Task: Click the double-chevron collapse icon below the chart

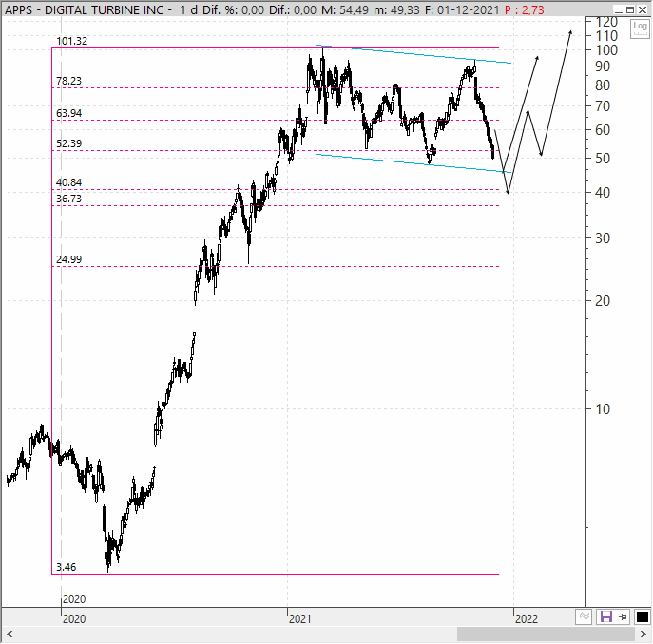Action: (x=584, y=616)
